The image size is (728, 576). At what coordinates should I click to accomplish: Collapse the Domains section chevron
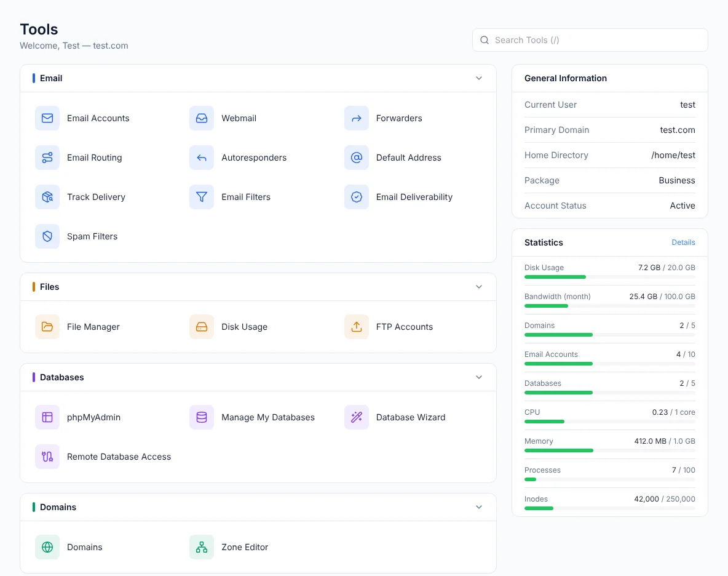tap(479, 507)
